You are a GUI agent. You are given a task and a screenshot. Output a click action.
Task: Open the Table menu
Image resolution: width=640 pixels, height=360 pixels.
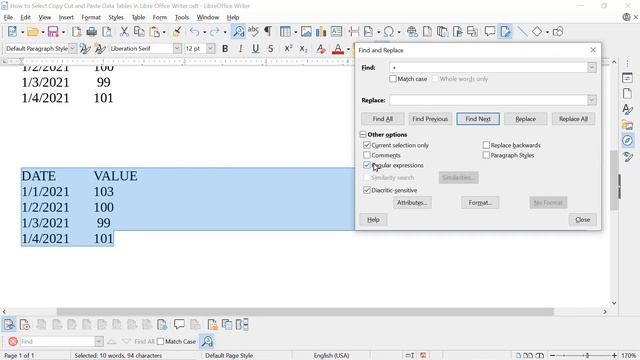(138, 17)
